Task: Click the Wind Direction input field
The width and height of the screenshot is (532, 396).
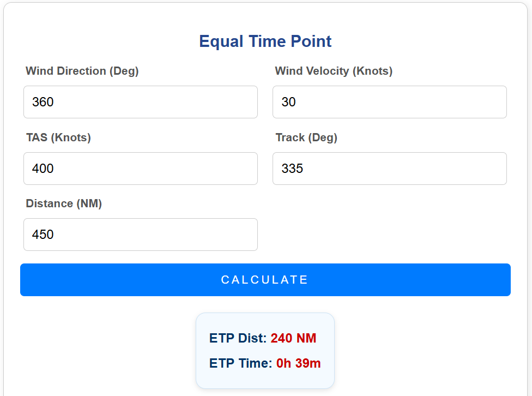Action: [x=140, y=102]
